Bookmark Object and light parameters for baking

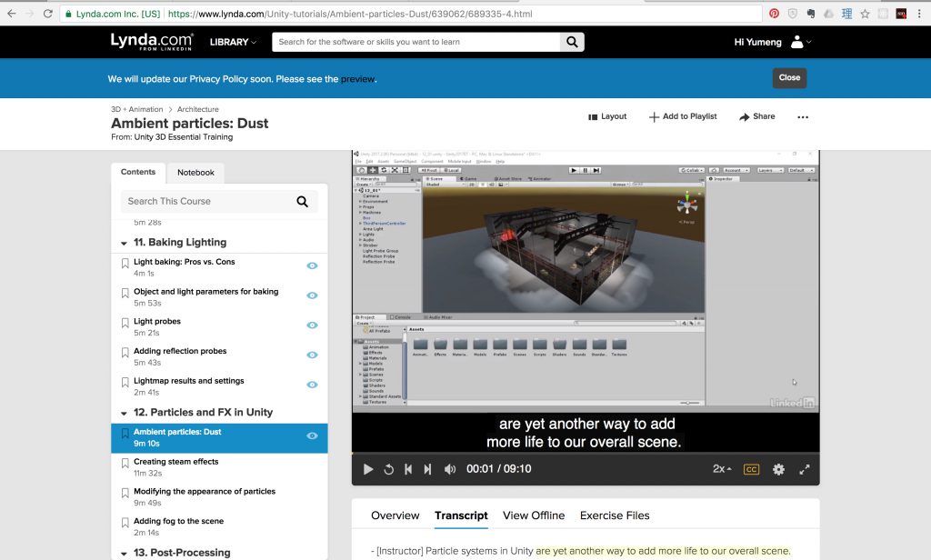(125, 293)
